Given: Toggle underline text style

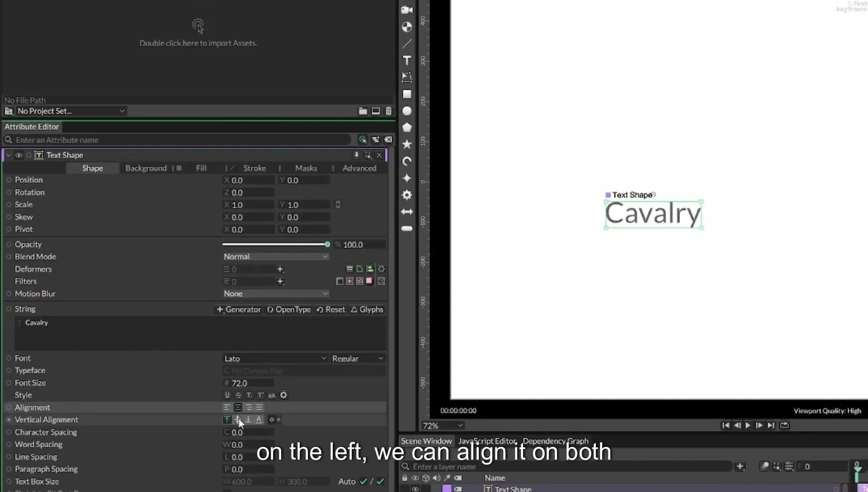Looking at the screenshot, I should point(227,395).
